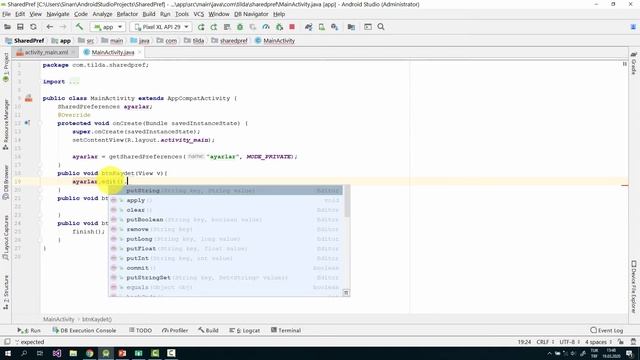This screenshot has height=360, width=640.
Task: Select putBoolean in the completion list
Action: tap(226, 220)
